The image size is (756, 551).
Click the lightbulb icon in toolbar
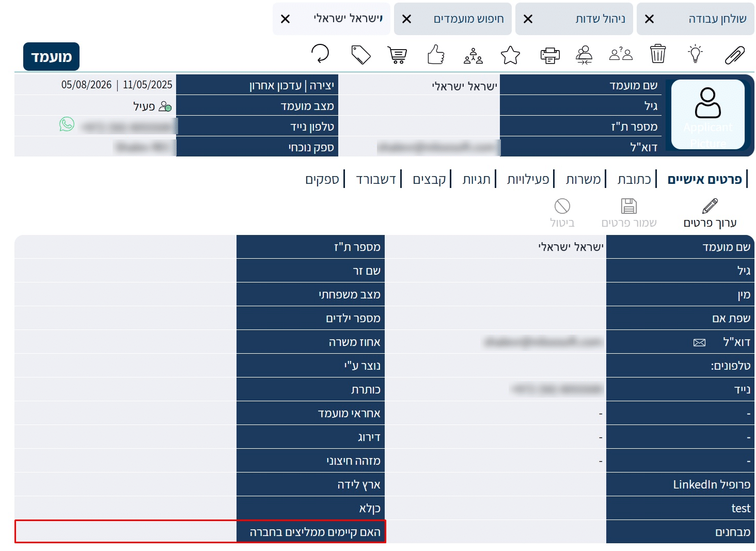[x=696, y=54]
